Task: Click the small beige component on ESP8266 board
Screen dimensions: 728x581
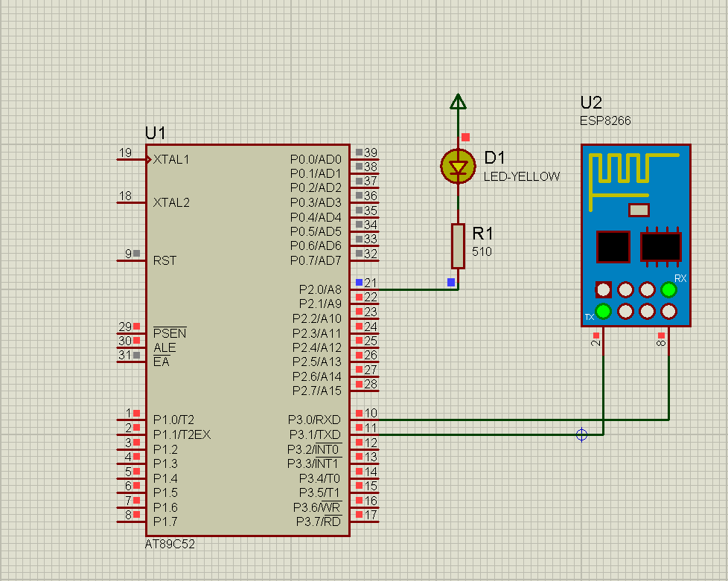Action: click(x=639, y=211)
